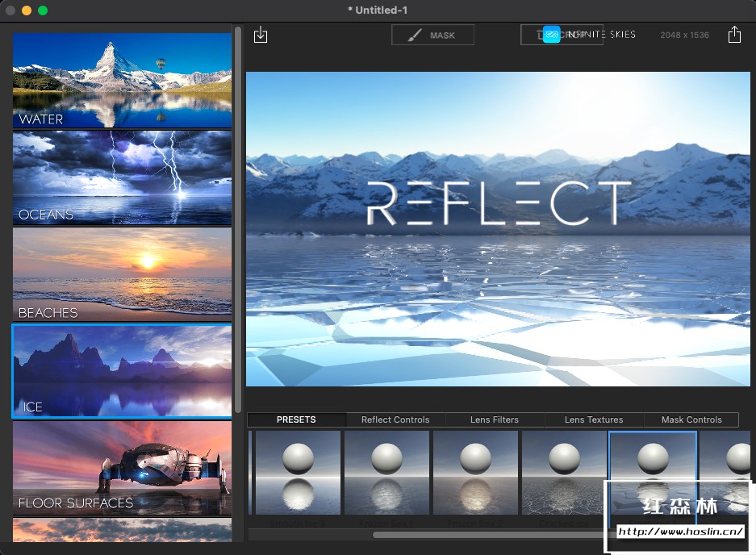The image size is (756, 555).
Task: Click the import image icon
Action: point(261,35)
